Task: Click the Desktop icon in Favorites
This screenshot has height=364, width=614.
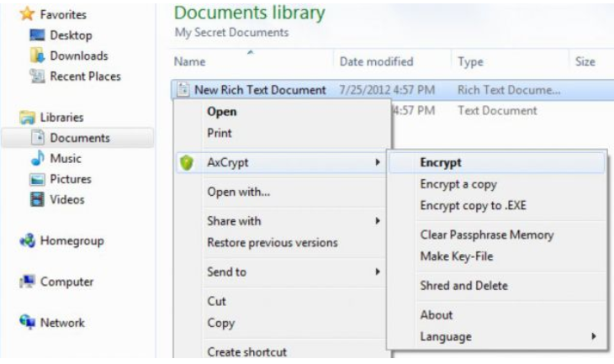Action: [x=37, y=35]
